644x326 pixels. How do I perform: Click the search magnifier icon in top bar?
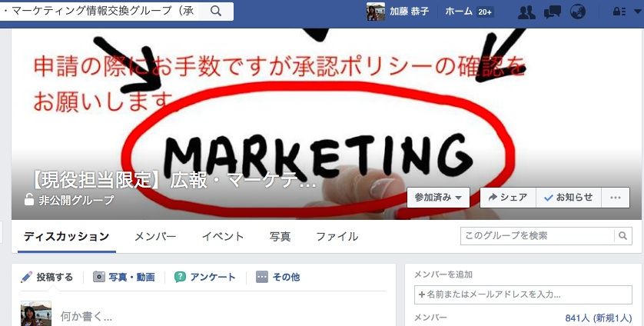[x=216, y=11]
